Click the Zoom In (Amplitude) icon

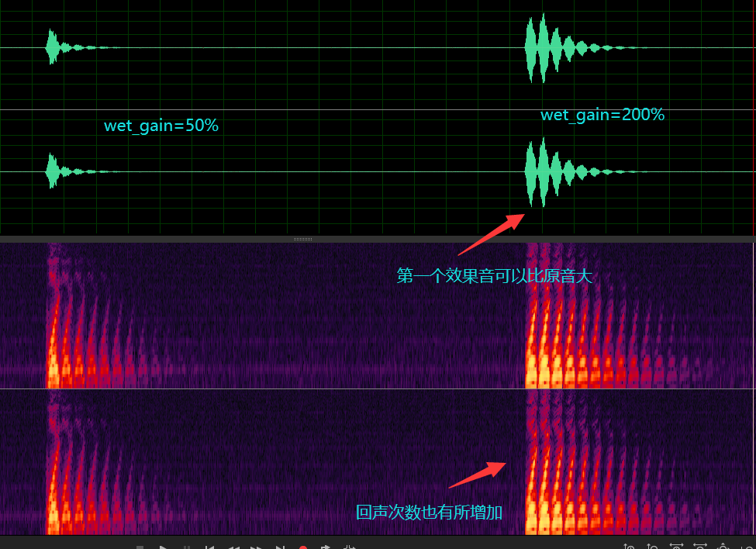[629, 547]
